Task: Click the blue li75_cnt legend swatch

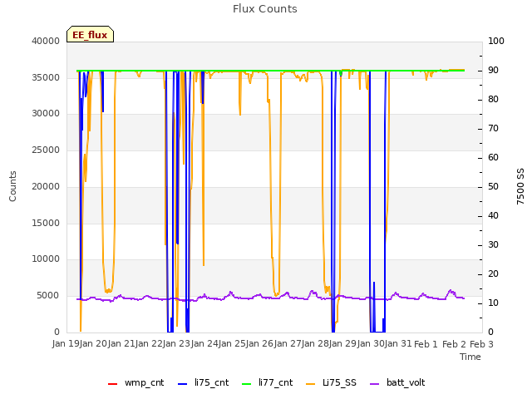Action: (183, 384)
